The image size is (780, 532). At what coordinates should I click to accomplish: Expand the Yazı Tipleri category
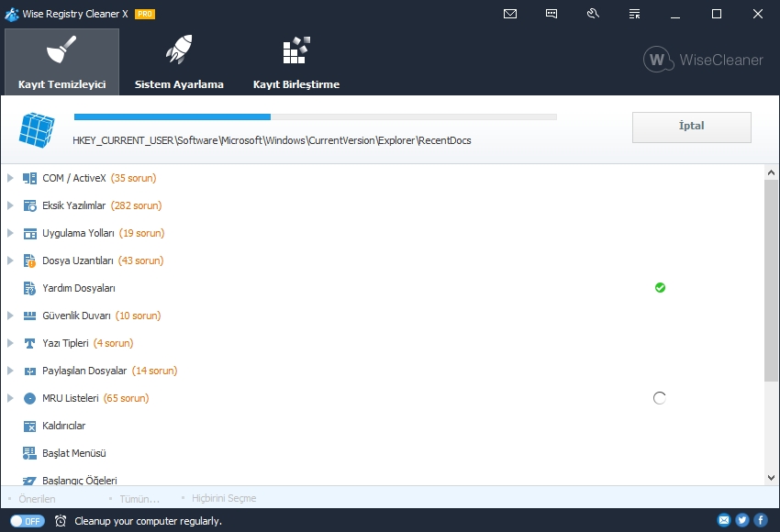pos(10,342)
